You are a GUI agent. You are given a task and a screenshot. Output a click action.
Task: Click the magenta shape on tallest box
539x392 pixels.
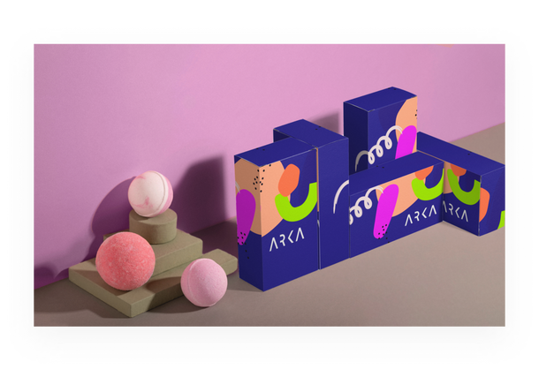tap(405, 143)
